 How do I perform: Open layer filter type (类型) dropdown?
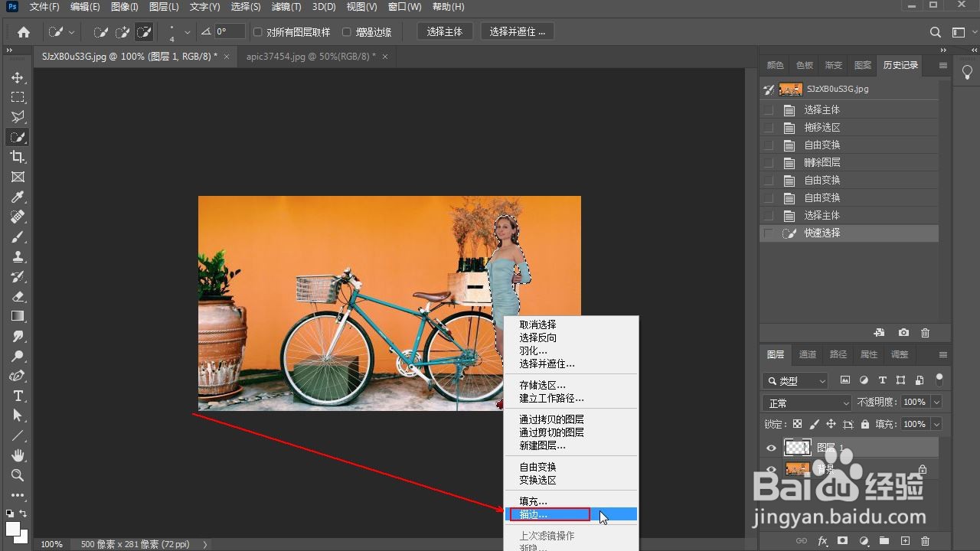[x=795, y=380]
